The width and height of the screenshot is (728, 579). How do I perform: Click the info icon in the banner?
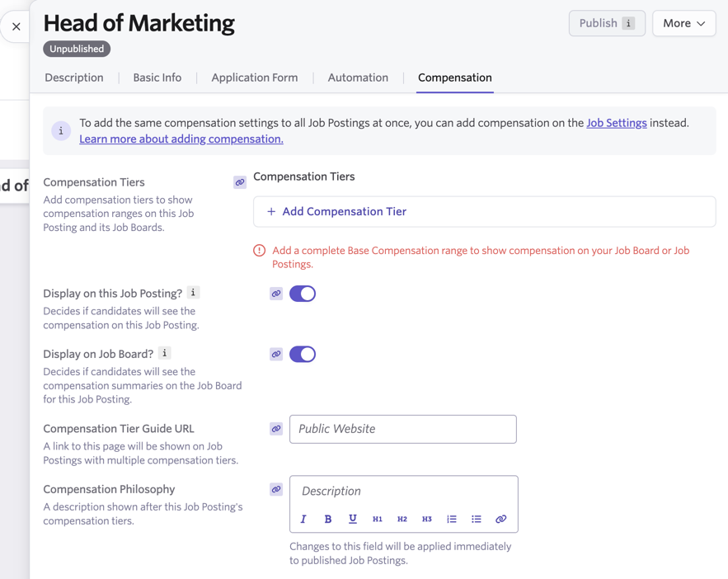click(x=61, y=131)
